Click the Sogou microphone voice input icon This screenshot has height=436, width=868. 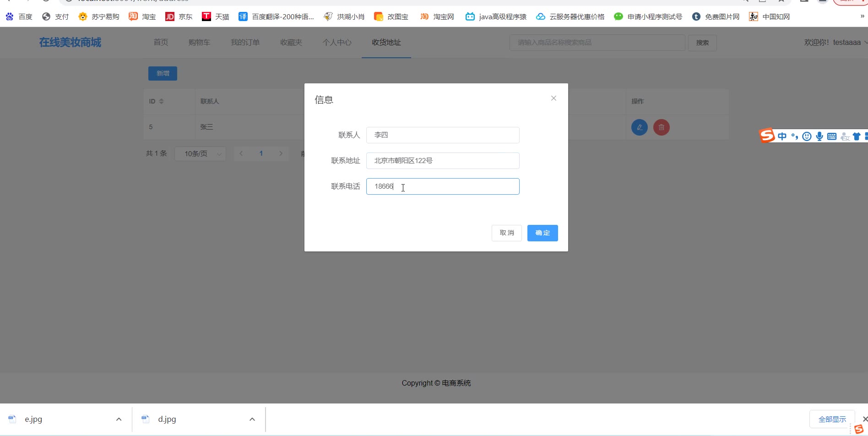tap(819, 136)
